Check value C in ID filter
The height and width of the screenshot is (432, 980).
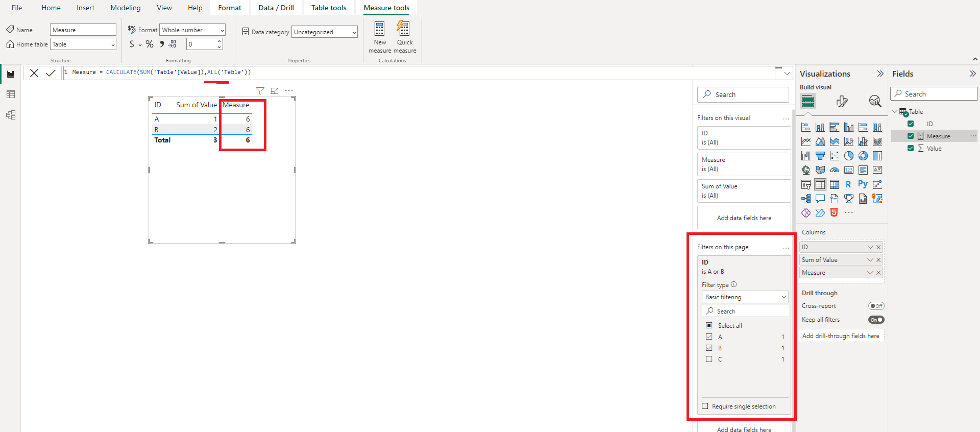[709, 359]
